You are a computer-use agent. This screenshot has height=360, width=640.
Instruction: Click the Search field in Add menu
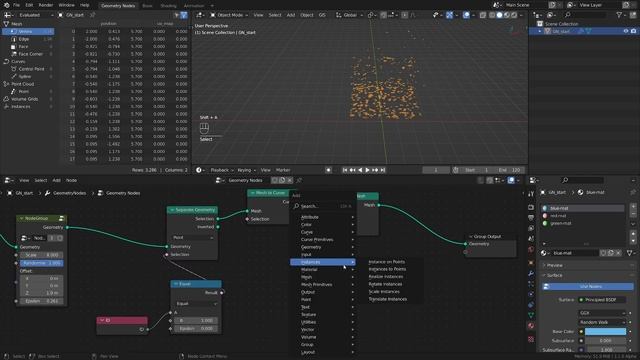point(323,206)
